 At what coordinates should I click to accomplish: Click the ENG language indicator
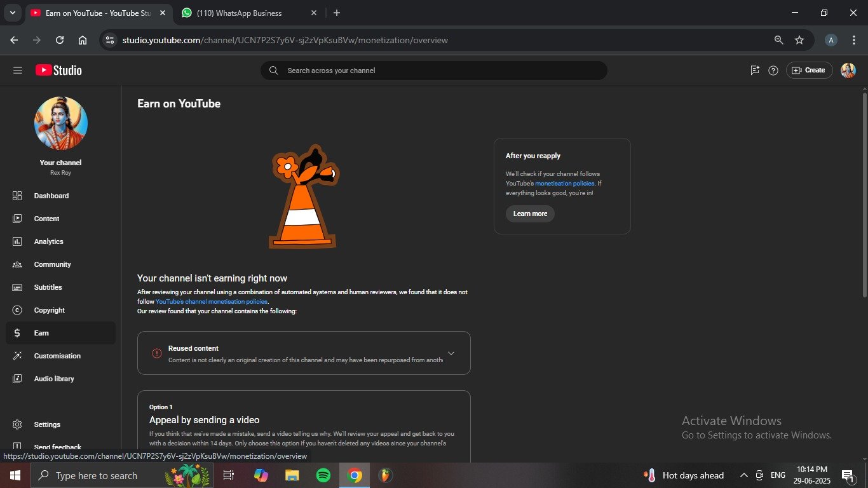pos(778,475)
